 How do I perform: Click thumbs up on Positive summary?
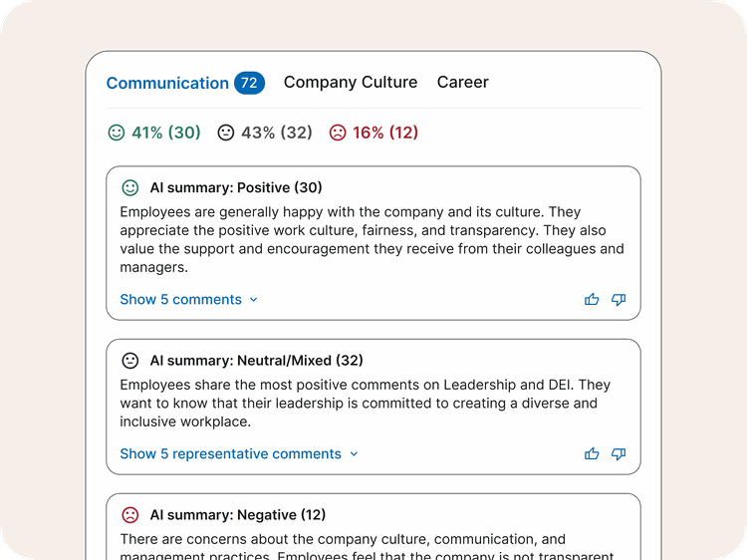click(592, 299)
